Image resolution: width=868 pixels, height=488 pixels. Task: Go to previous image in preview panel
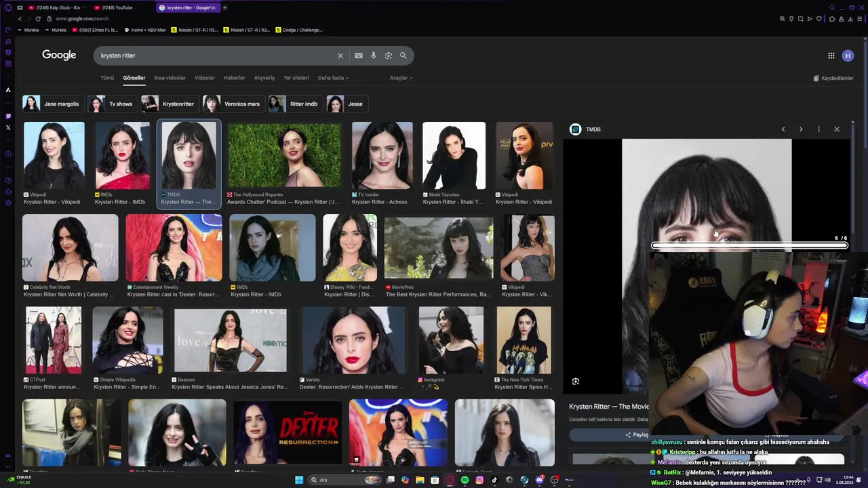(783, 129)
